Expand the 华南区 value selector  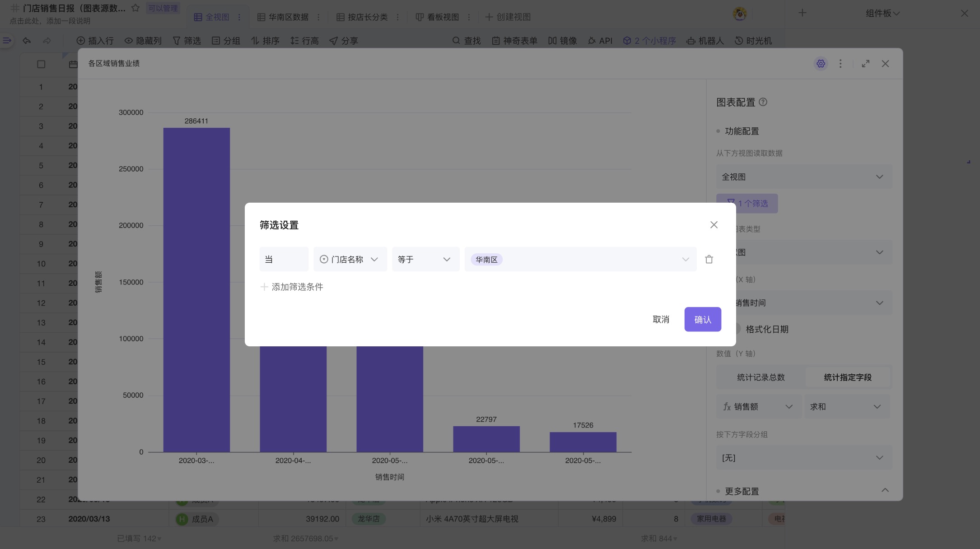tap(685, 259)
